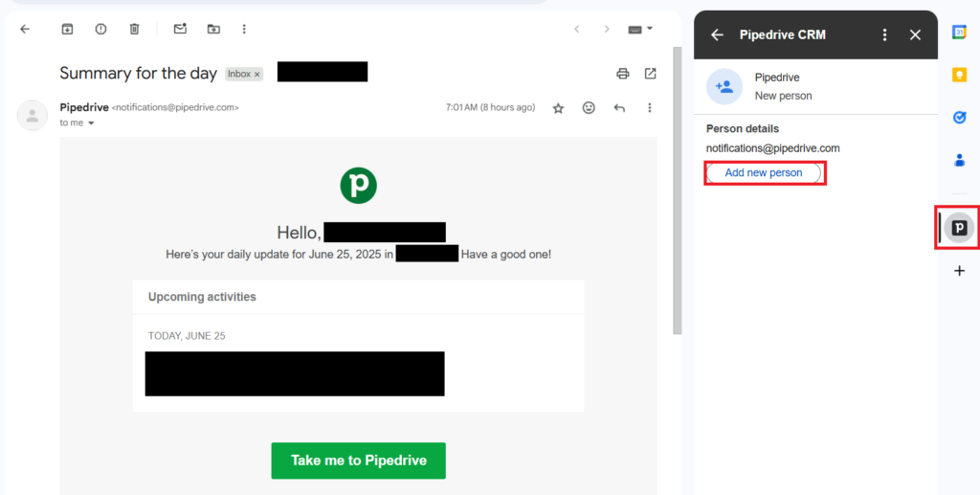Remove Inbox label from email

point(256,74)
